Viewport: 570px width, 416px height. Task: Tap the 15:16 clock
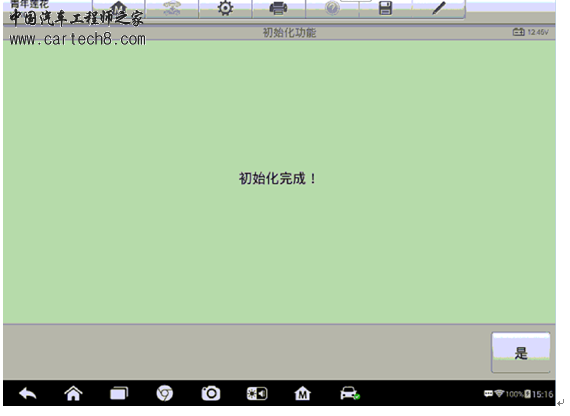tap(542, 394)
